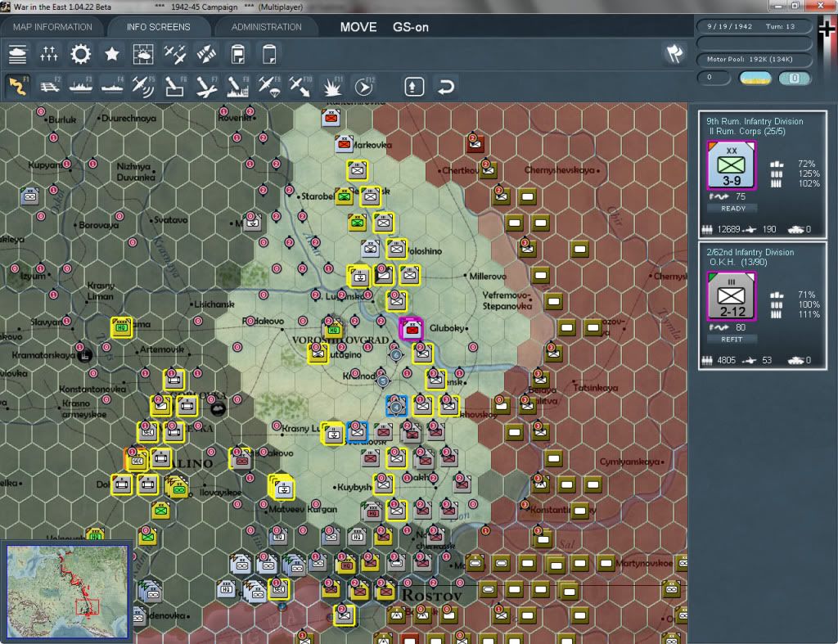Click the upload arrow square icon
838x644 pixels.
point(414,87)
